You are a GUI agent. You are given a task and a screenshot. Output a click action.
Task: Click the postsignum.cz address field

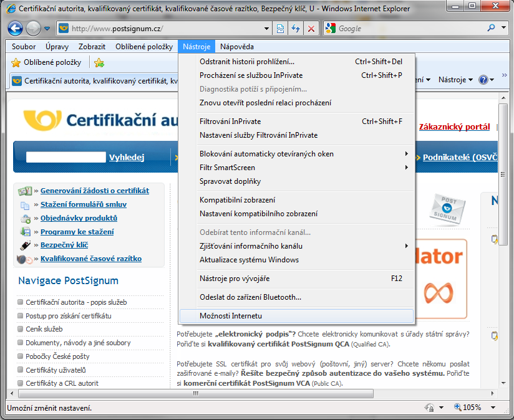coord(165,29)
